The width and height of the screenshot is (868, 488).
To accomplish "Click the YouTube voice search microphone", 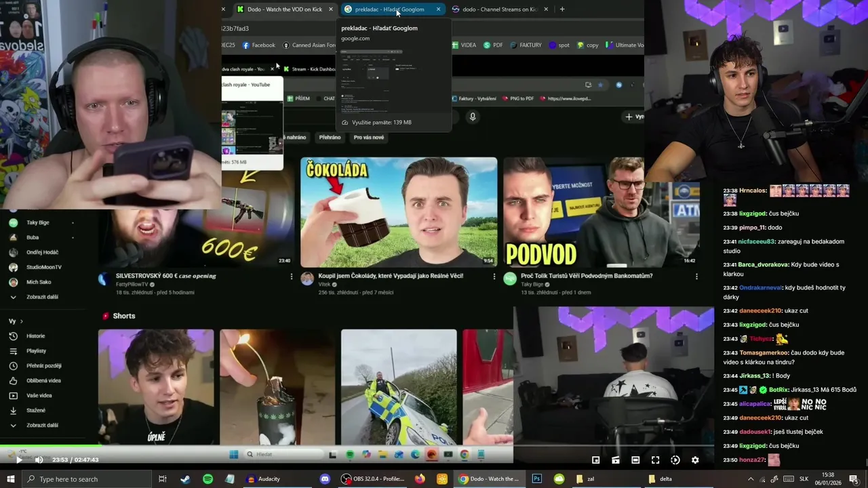I will 473,117.
